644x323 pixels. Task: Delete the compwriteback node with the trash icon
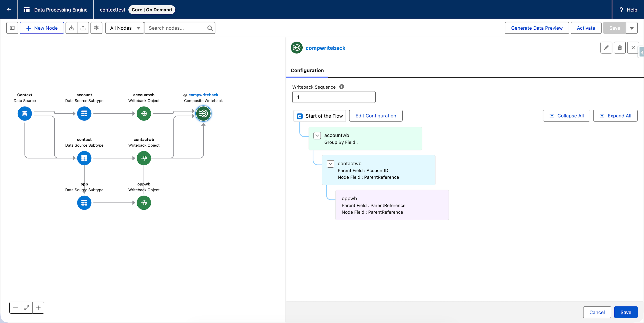[620, 48]
